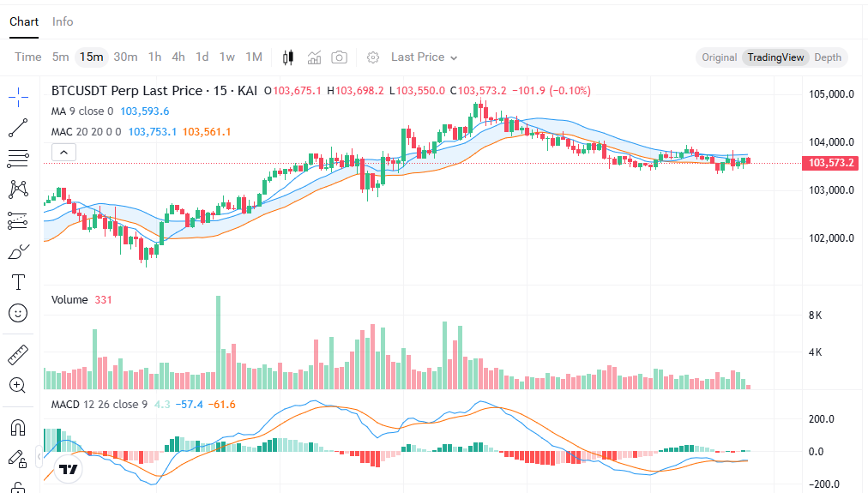Click the 102,000.0 price axis label
Image resolution: width=868 pixels, height=493 pixels.
coord(831,238)
